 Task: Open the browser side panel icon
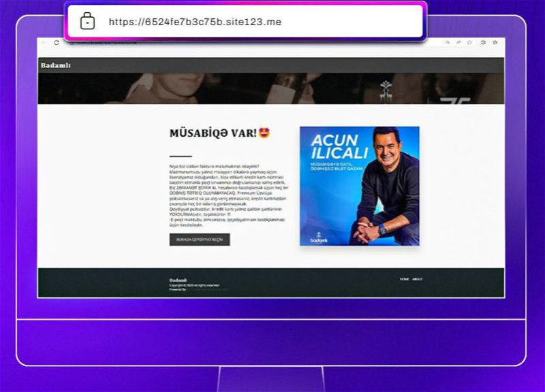coord(483,42)
